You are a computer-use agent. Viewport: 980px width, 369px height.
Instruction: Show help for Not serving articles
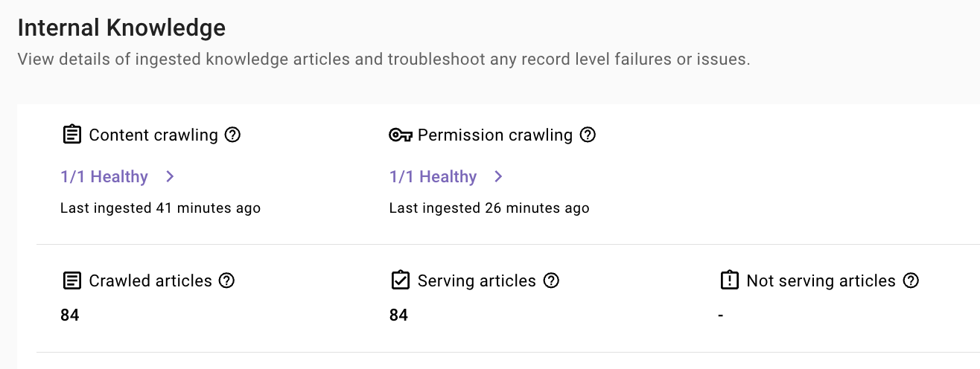[x=911, y=280]
